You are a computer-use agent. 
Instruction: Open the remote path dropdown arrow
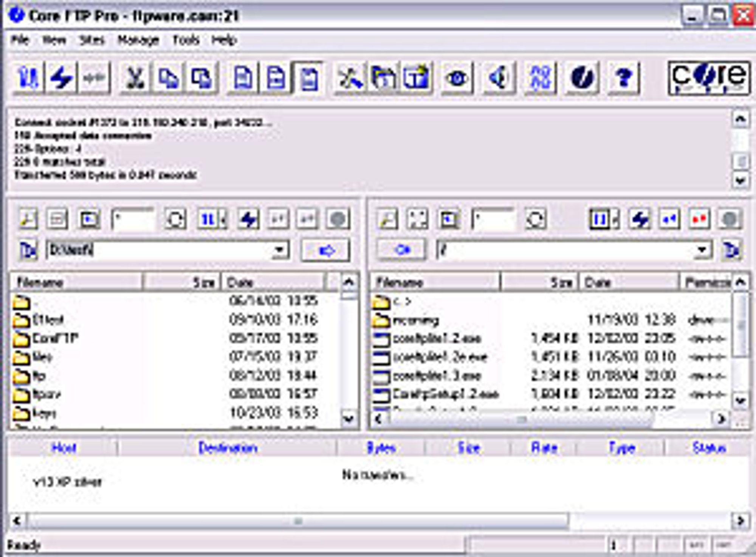(702, 250)
